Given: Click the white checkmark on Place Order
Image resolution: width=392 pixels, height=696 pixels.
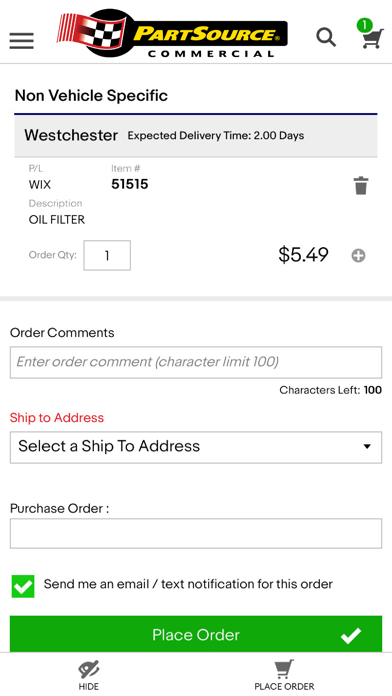Looking at the screenshot, I should [x=351, y=635].
